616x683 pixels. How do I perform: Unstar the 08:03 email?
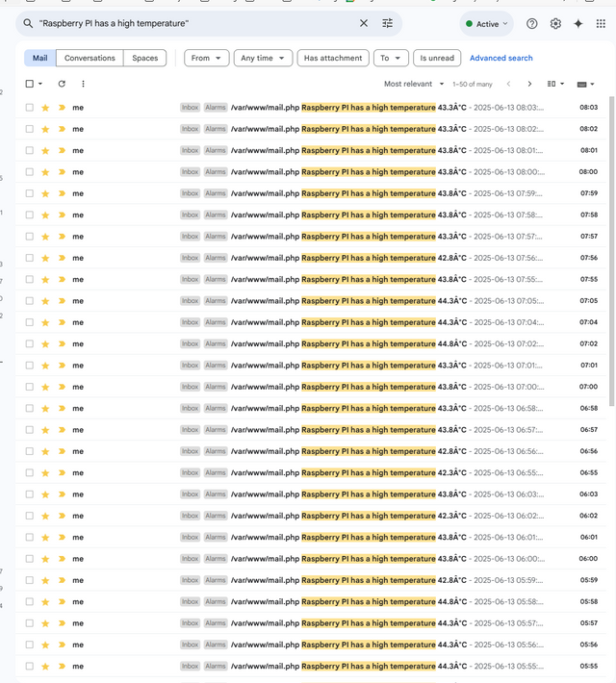tap(45, 108)
